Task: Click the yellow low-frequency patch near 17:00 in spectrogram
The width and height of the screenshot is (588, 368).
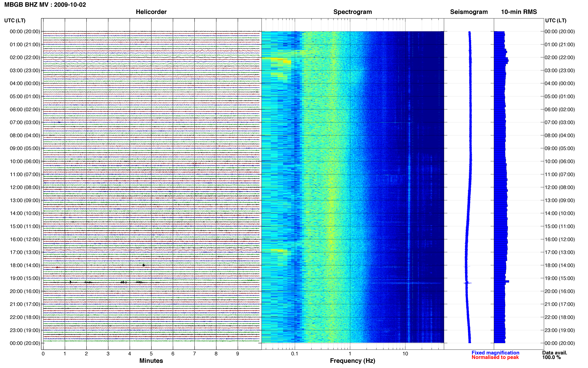Action: pos(279,250)
